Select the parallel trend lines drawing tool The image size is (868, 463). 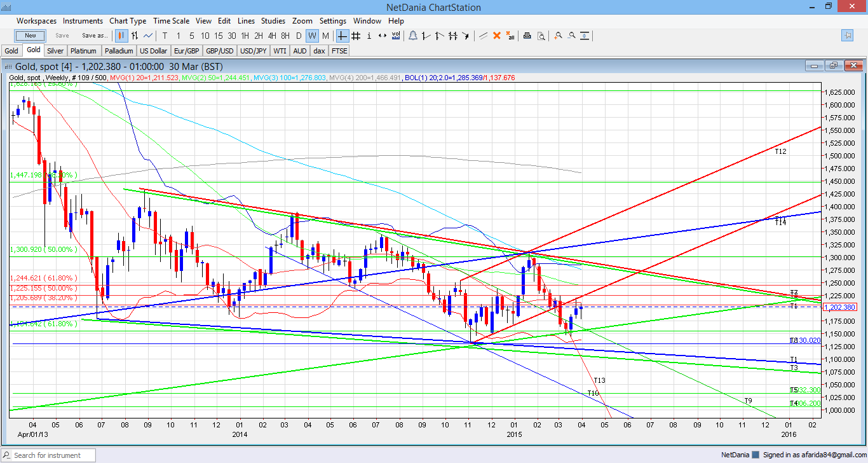(x=484, y=36)
